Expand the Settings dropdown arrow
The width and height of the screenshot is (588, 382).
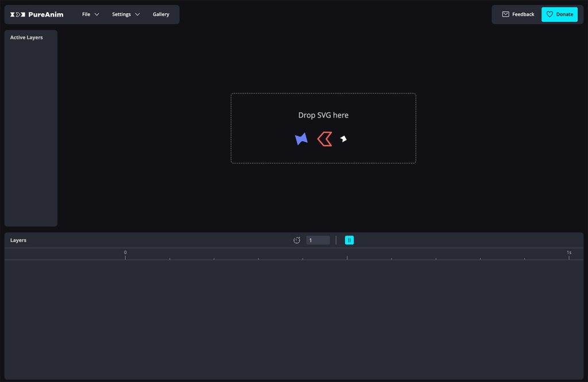click(137, 14)
